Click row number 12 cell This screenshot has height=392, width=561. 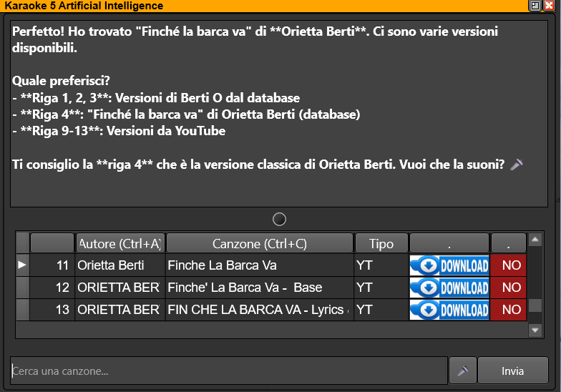pos(52,288)
